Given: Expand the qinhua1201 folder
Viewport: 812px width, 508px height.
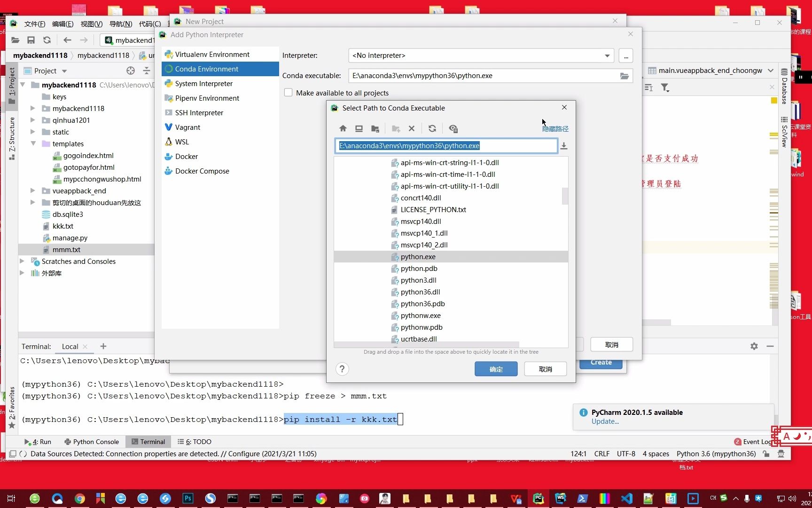Looking at the screenshot, I should point(33,120).
